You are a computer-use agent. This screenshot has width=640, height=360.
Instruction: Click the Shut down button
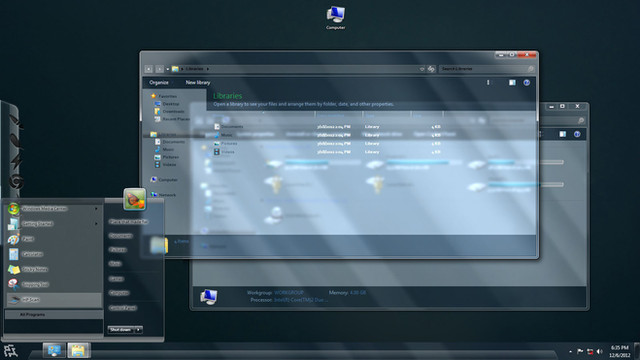121,329
